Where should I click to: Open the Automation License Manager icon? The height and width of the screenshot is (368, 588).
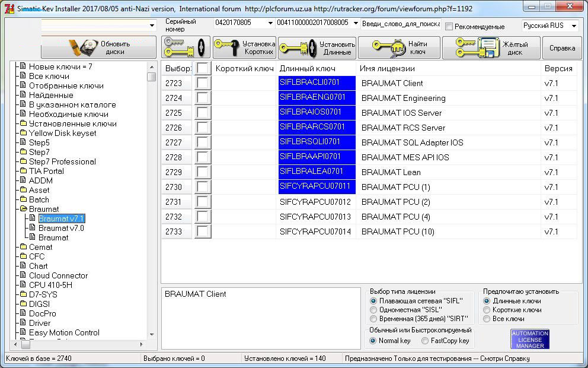click(x=530, y=340)
